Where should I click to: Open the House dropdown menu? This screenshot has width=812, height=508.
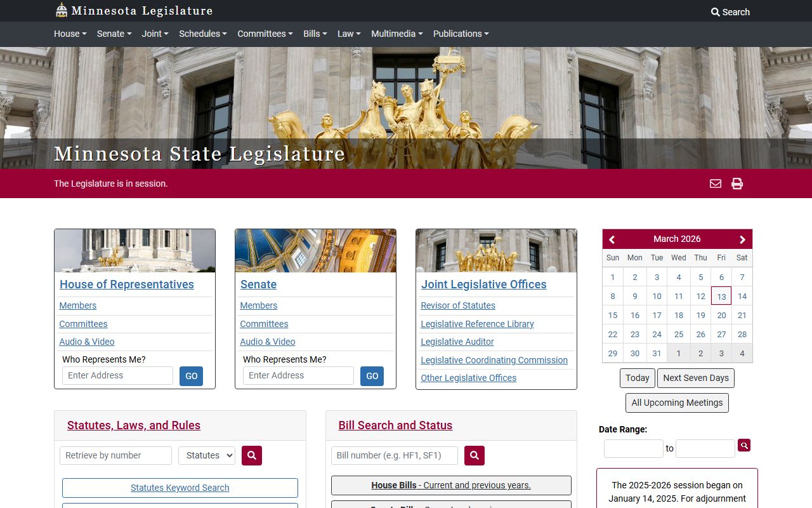[70, 34]
